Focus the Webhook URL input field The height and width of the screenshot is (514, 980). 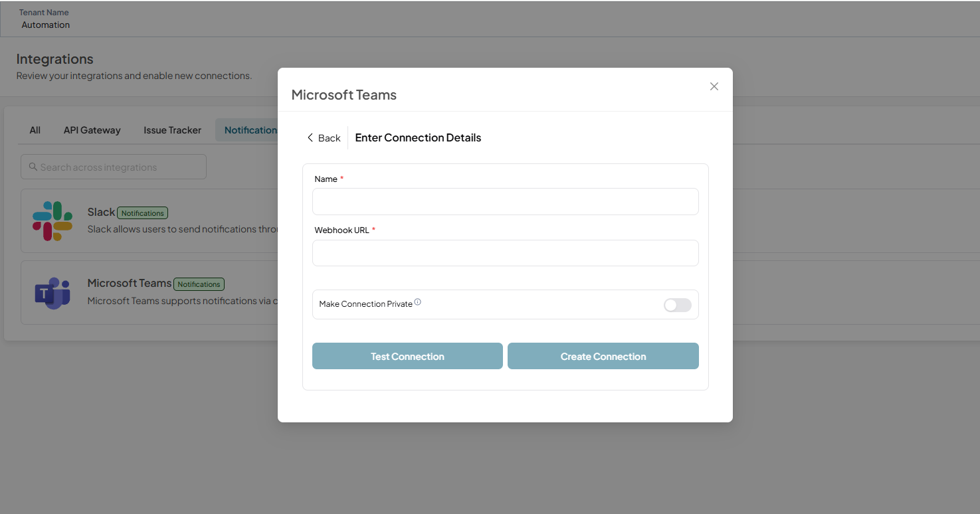pos(506,253)
